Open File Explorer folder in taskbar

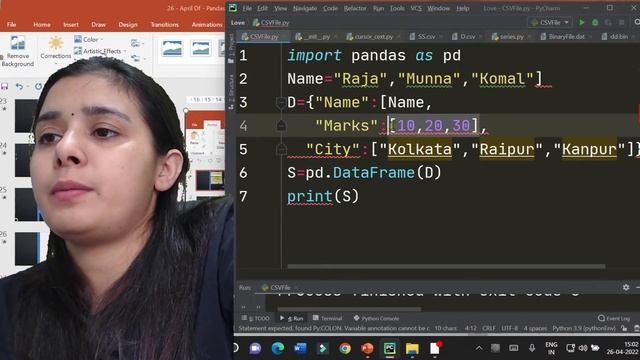pyautogui.click(x=412, y=348)
